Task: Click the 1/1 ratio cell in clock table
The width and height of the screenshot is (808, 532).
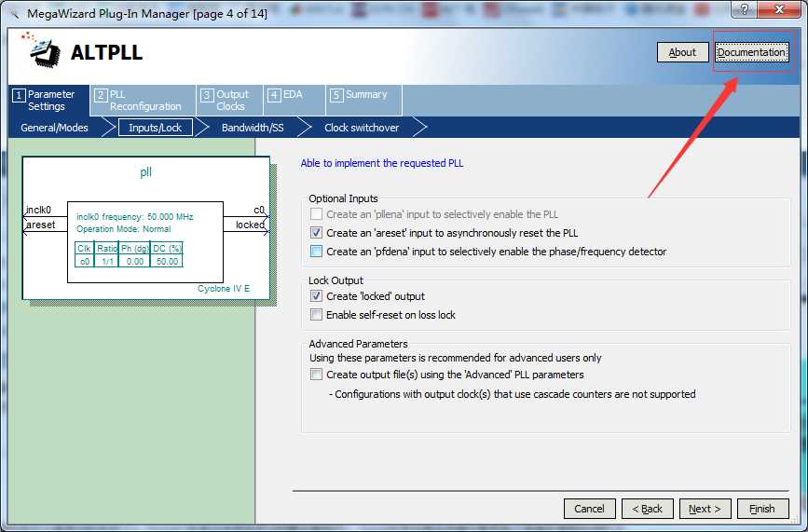Action: (x=106, y=261)
